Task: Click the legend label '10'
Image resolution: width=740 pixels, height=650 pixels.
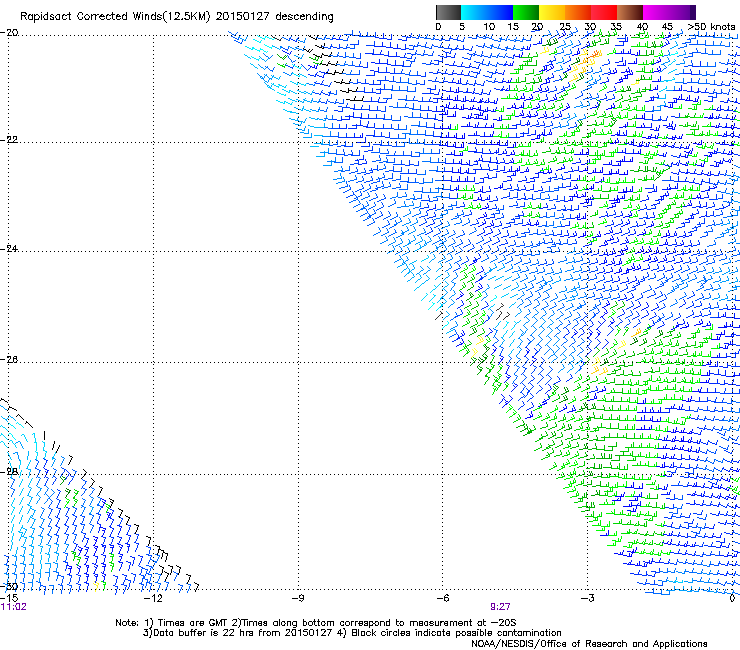Action: tap(489, 27)
